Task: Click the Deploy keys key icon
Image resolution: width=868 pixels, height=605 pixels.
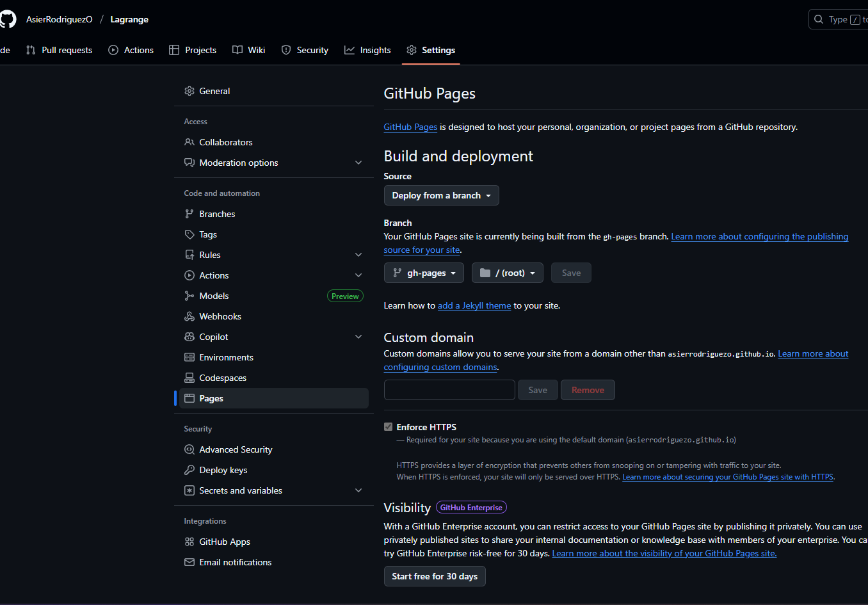Action: click(x=189, y=470)
